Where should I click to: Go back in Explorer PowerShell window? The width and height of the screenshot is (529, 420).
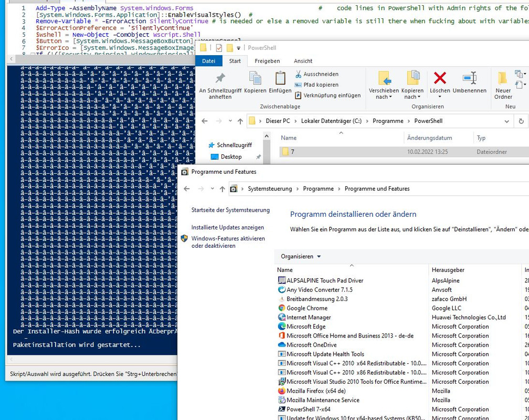(205, 121)
